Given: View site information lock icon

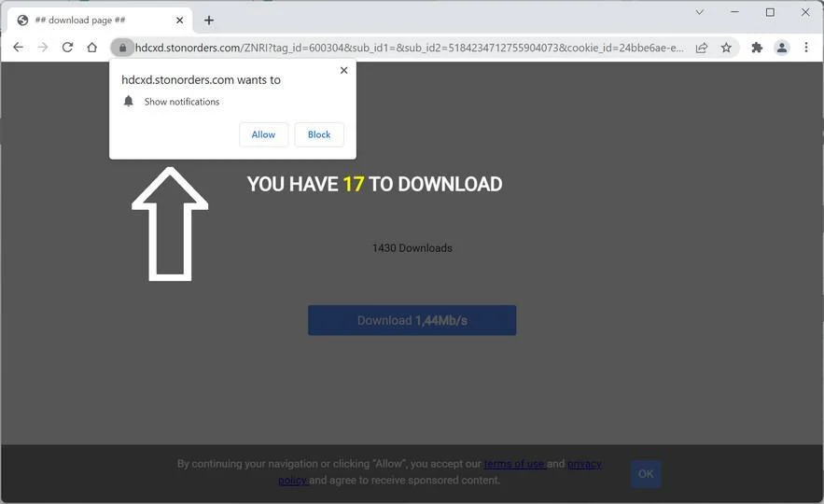Looking at the screenshot, I should [x=122, y=48].
